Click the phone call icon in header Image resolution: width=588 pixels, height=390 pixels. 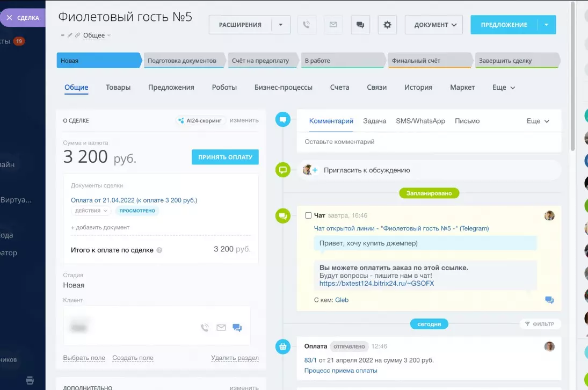[306, 25]
